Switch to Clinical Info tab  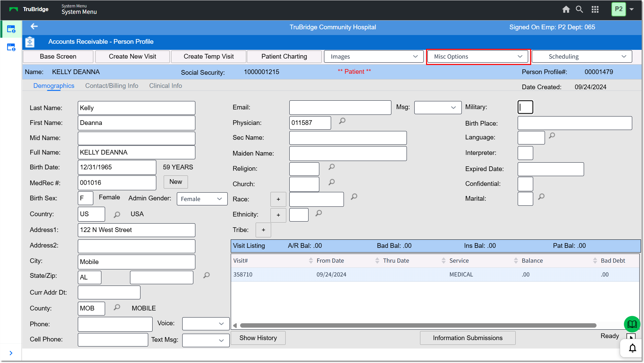click(165, 86)
